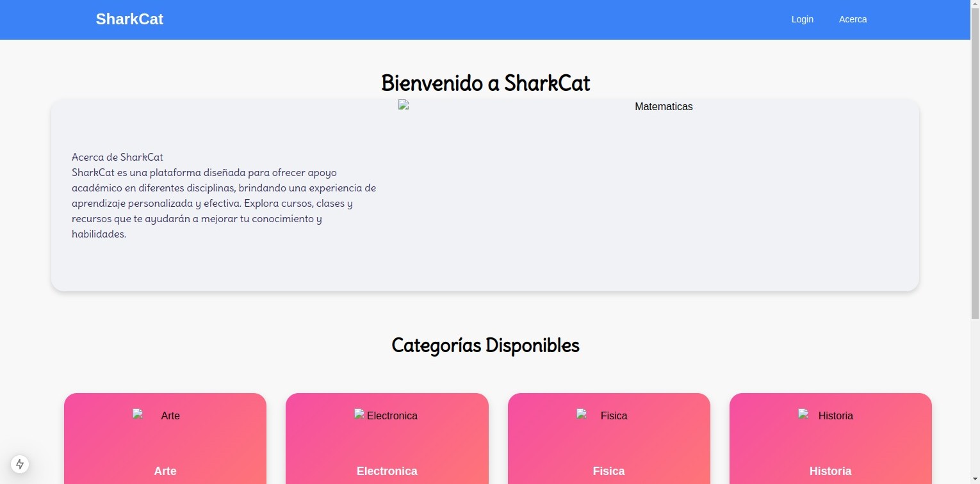The width and height of the screenshot is (980, 484).
Task: Click the SharkCat logo in header
Action: click(129, 19)
